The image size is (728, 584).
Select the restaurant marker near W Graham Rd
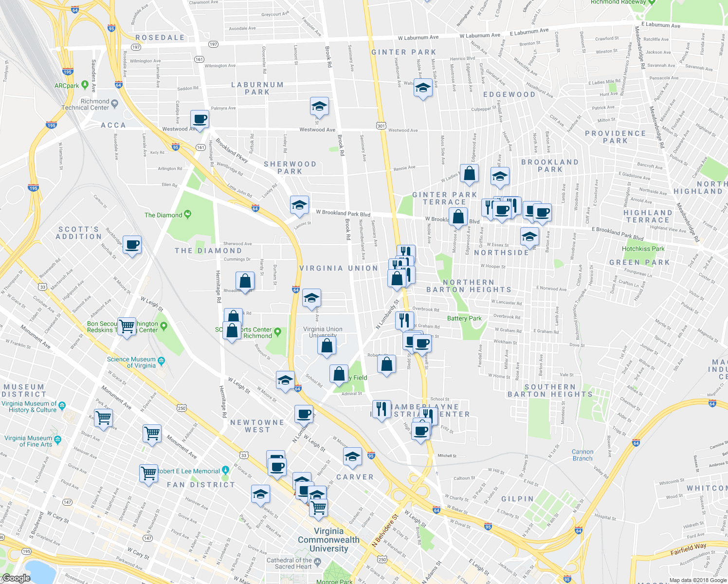(x=404, y=321)
